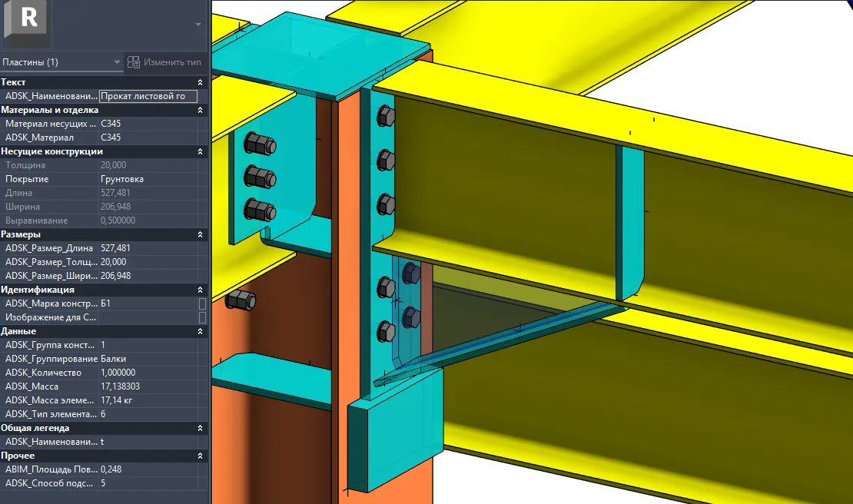Click the small box beside ADSK_Марка конструкции

[202, 303]
